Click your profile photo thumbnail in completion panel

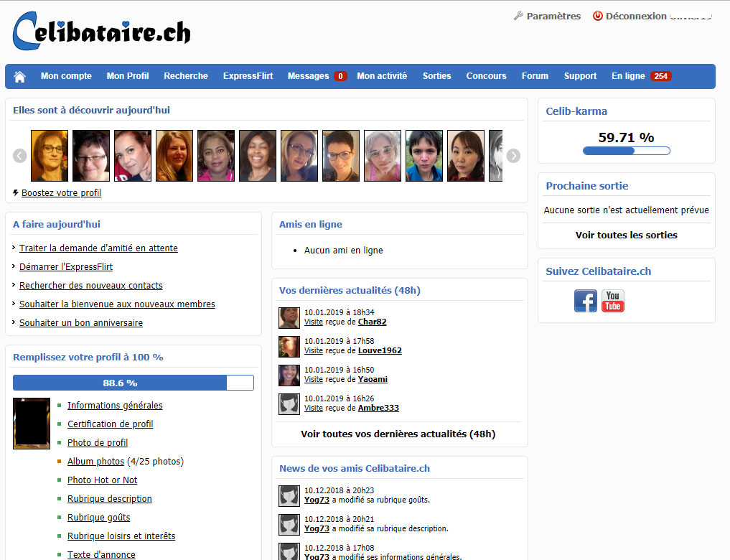pyautogui.click(x=31, y=424)
